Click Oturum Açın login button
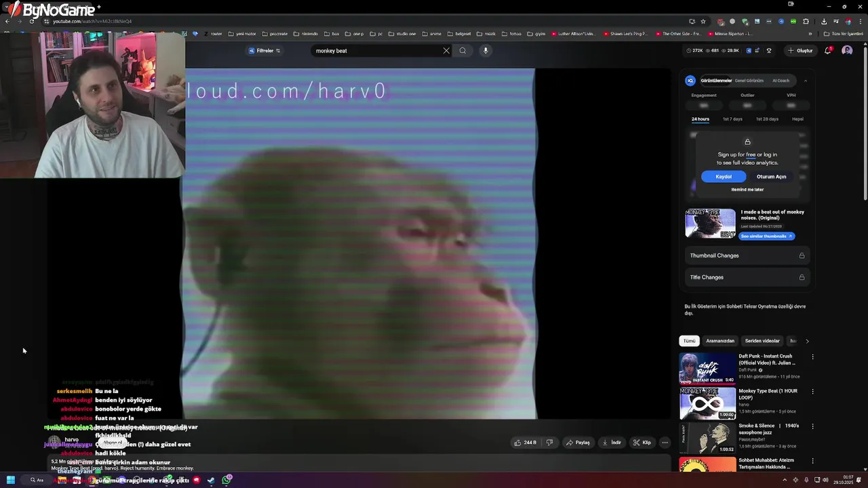Image resolution: width=868 pixels, height=488 pixels. (x=772, y=177)
